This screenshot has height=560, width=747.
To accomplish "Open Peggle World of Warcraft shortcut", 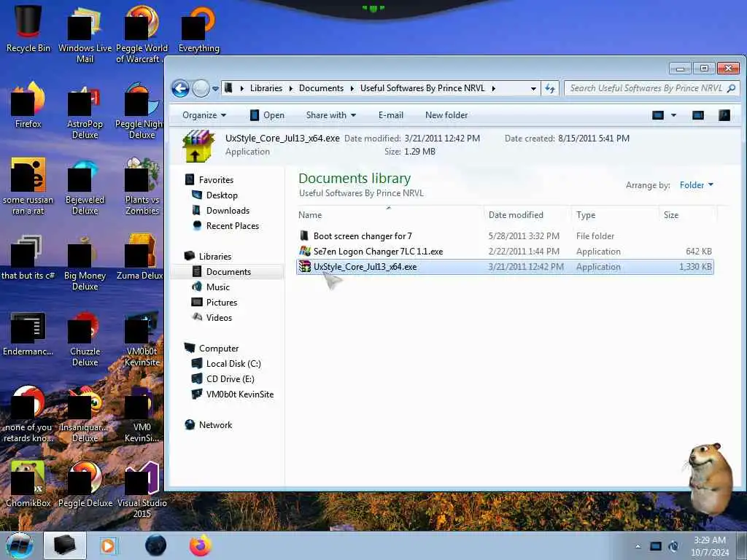I will [142, 34].
